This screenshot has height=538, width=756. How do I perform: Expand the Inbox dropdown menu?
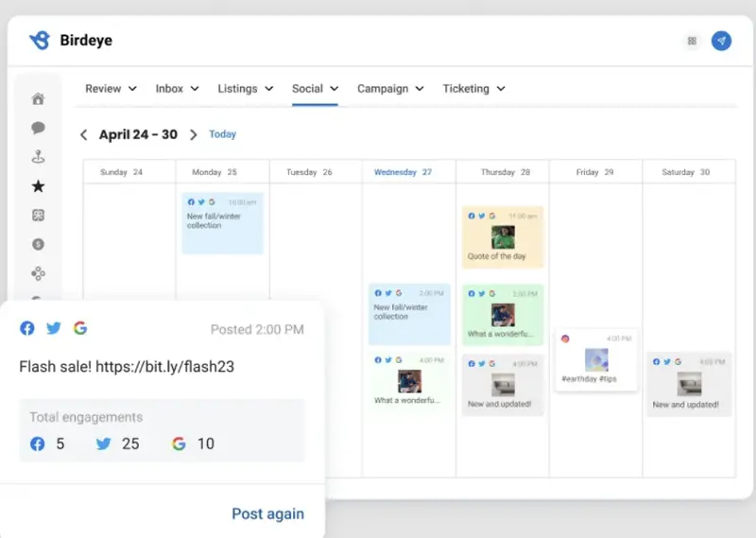[x=177, y=89]
